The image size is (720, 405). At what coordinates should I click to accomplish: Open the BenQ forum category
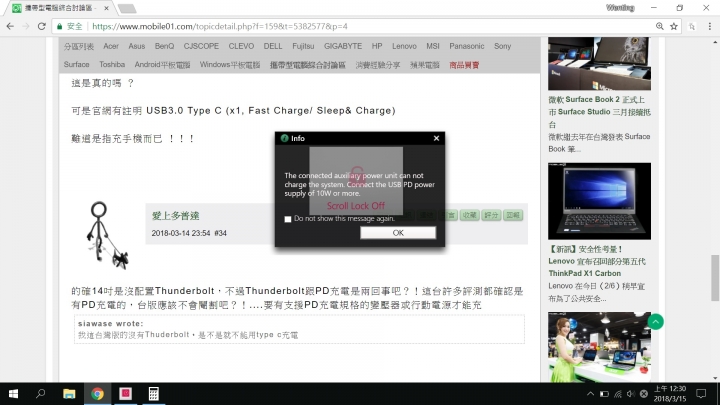(164, 46)
